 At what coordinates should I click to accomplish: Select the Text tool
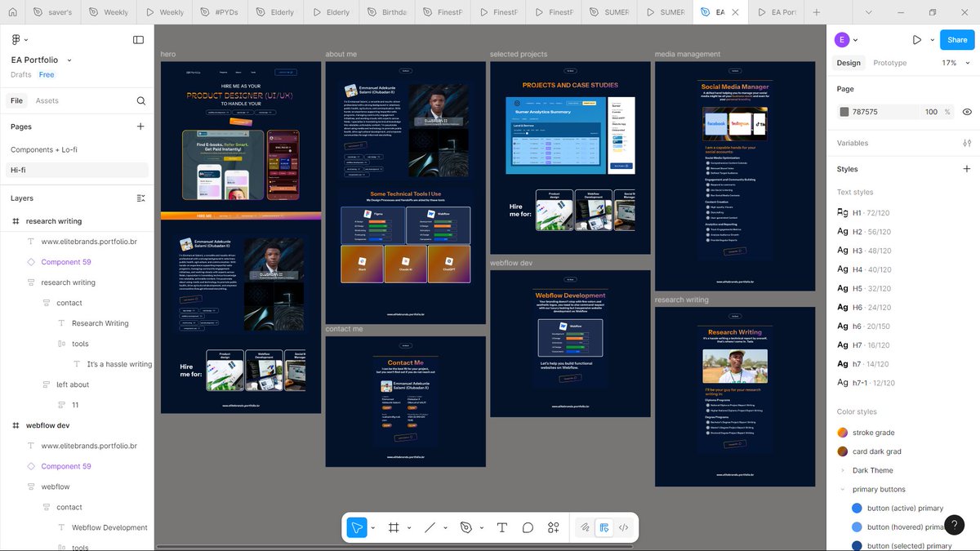pos(502,527)
